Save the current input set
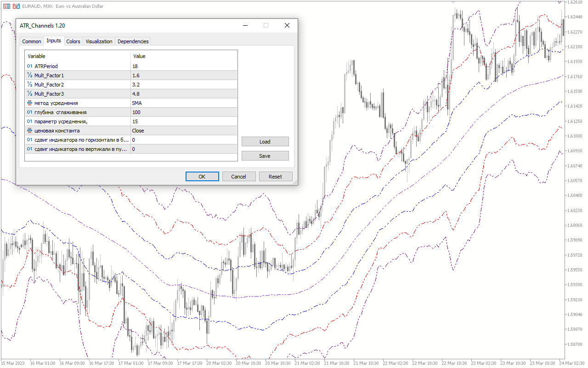This screenshot has width=588, height=368. [x=265, y=156]
